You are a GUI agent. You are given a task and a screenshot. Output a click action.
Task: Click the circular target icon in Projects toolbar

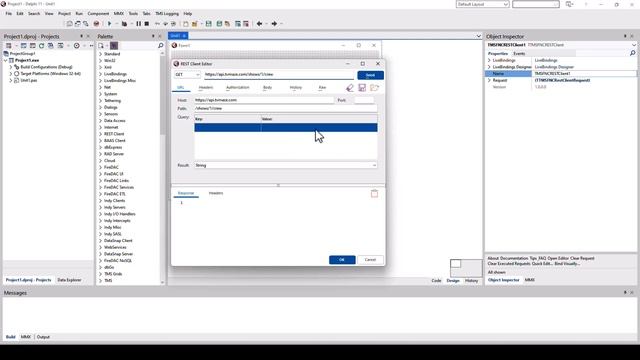pyautogui.click(x=76, y=46)
